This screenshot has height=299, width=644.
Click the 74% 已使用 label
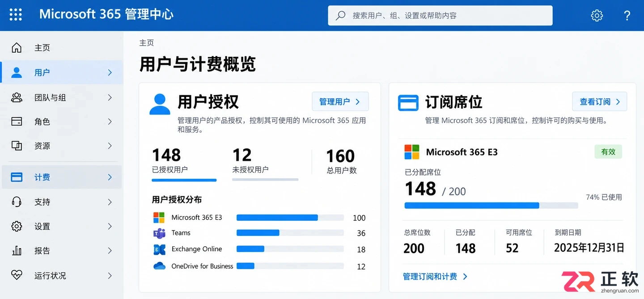(x=604, y=197)
